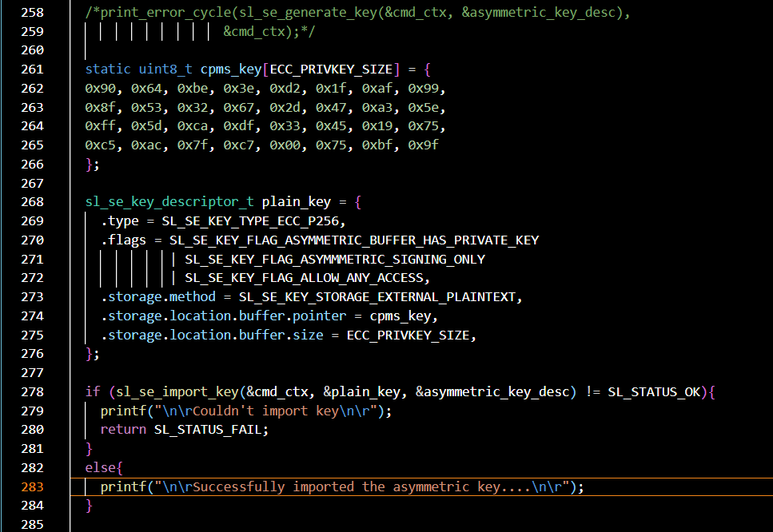
Task: Click hex value 0xc5 on line 265
Action: tap(101, 145)
